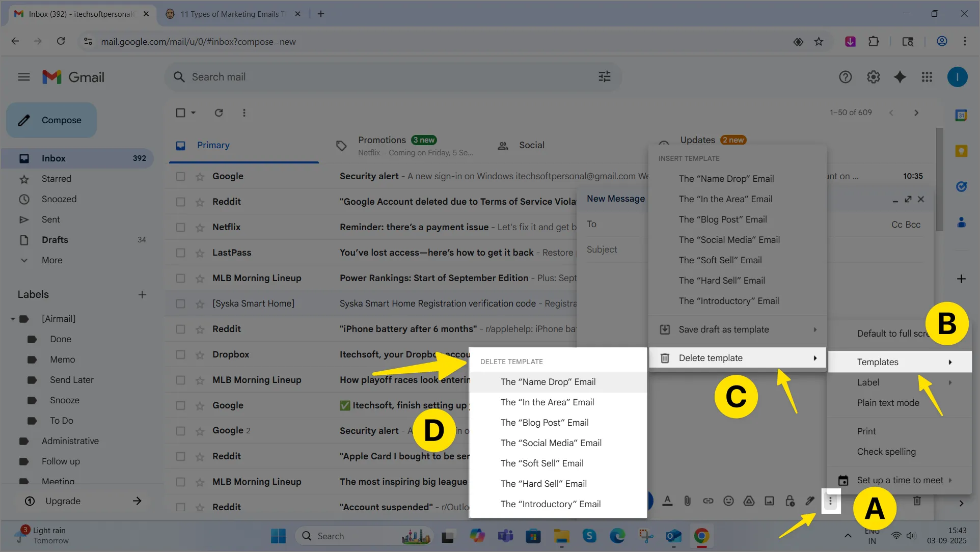Open the select-all checkbox dropdown arrow
Screen dimensions: 980x552
click(194, 113)
